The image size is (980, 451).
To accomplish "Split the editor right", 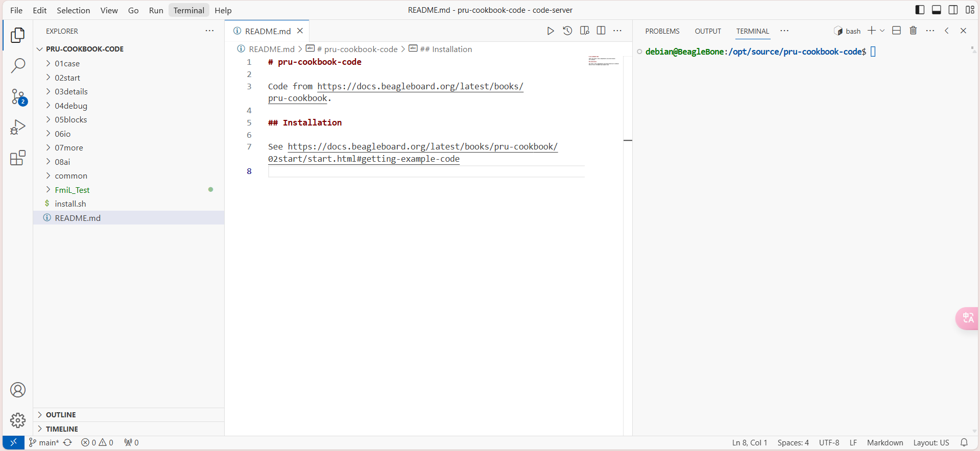I will pyautogui.click(x=601, y=31).
